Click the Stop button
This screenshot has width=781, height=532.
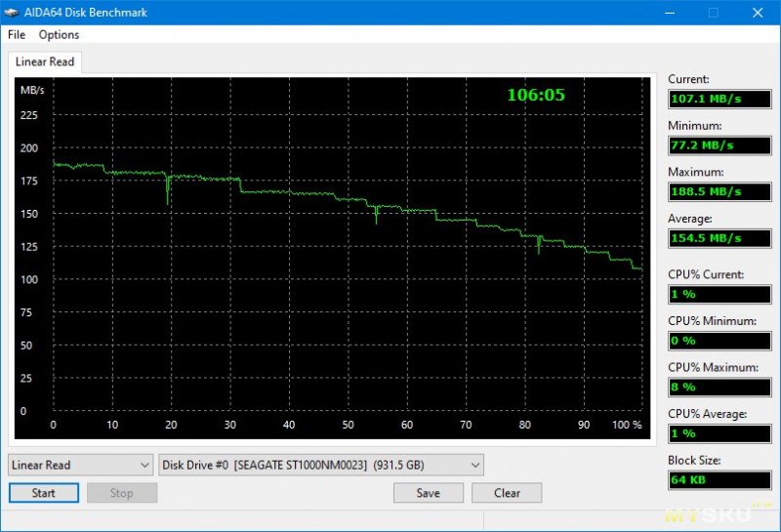tap(121, 493)
